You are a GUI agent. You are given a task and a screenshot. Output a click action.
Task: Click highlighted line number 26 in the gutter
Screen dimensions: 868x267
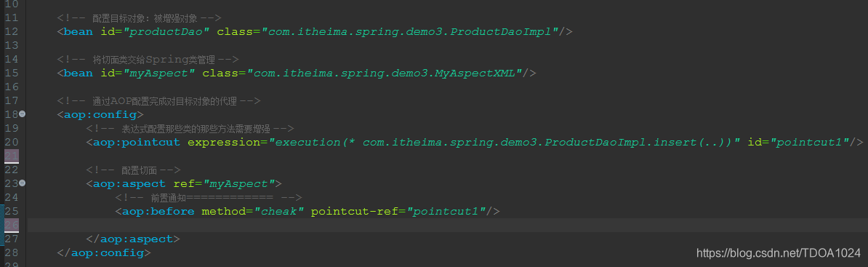[11, 225]
